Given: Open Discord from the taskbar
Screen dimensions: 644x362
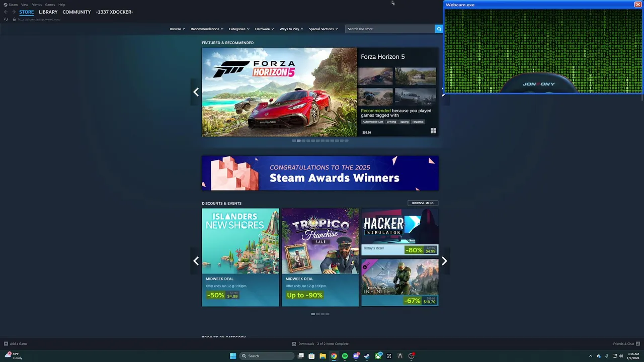Looking at the screenshot, I should pos(356,356).
